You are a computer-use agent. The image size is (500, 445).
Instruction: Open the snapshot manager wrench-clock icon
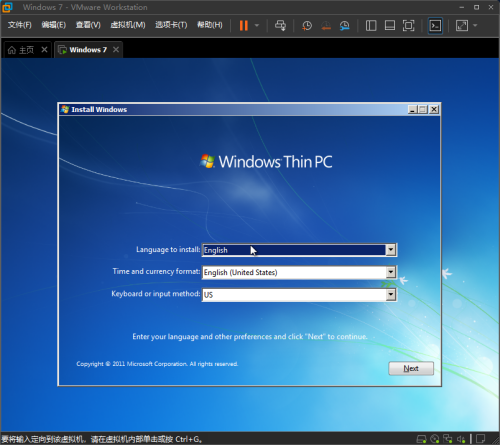click(344, 25)
